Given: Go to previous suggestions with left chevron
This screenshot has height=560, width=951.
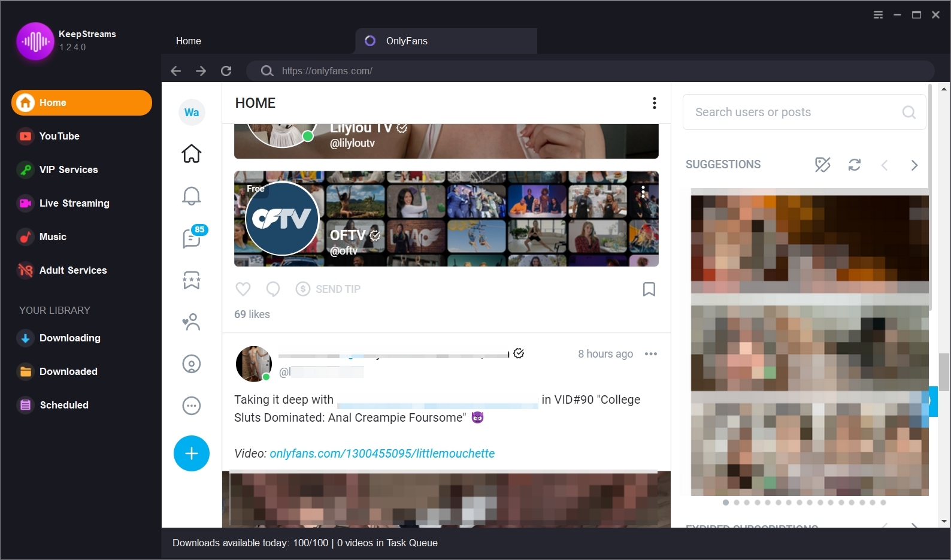Looking at the screenshot, I should [885, 165].
